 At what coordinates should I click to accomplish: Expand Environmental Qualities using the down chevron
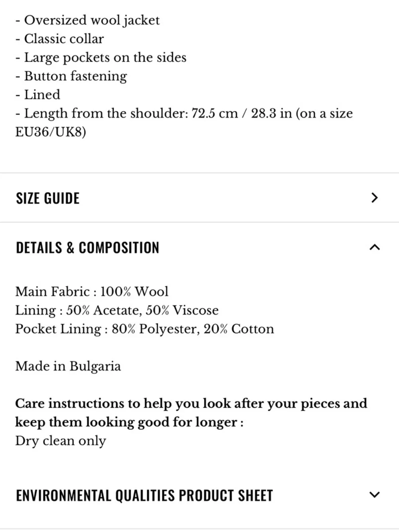tap(374, 495)
